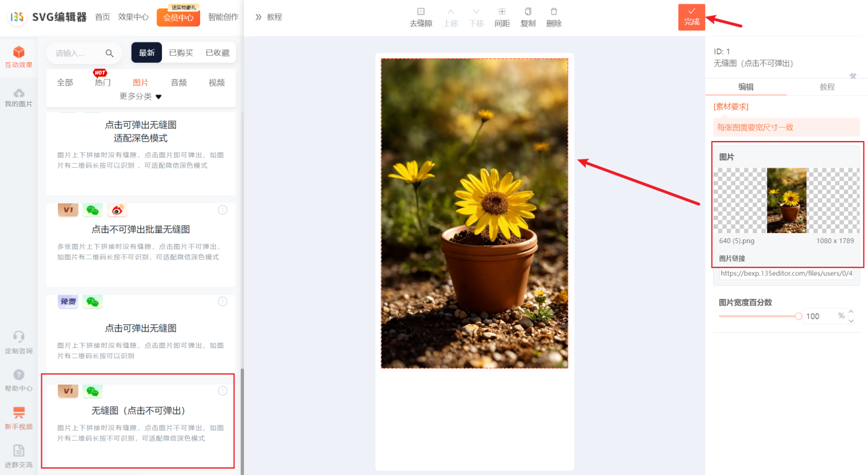Select the 热门 category tab
The width and height of the screenshot is (868, 475).
click(x=102, y=83)
